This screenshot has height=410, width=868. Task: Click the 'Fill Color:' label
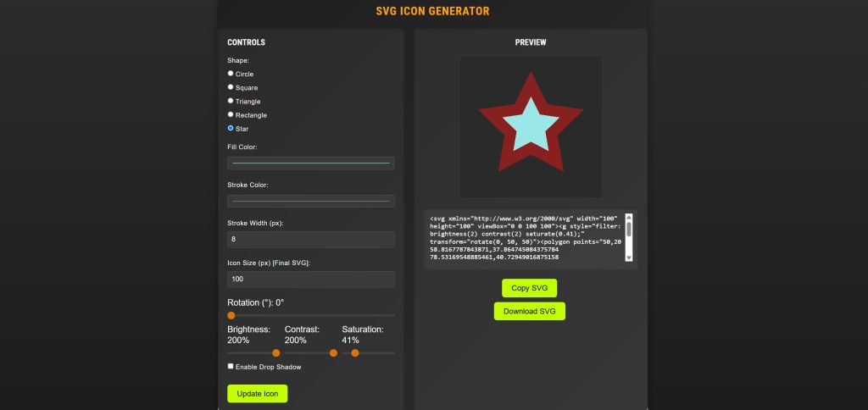[242, 147]
